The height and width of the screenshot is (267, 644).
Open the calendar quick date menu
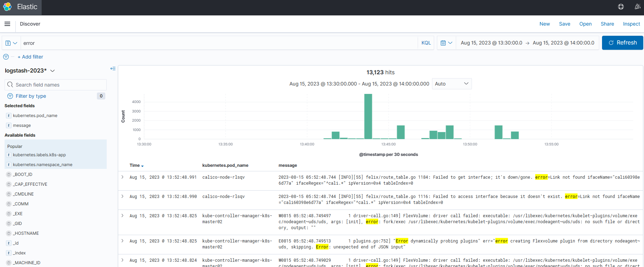click(446, 43)
